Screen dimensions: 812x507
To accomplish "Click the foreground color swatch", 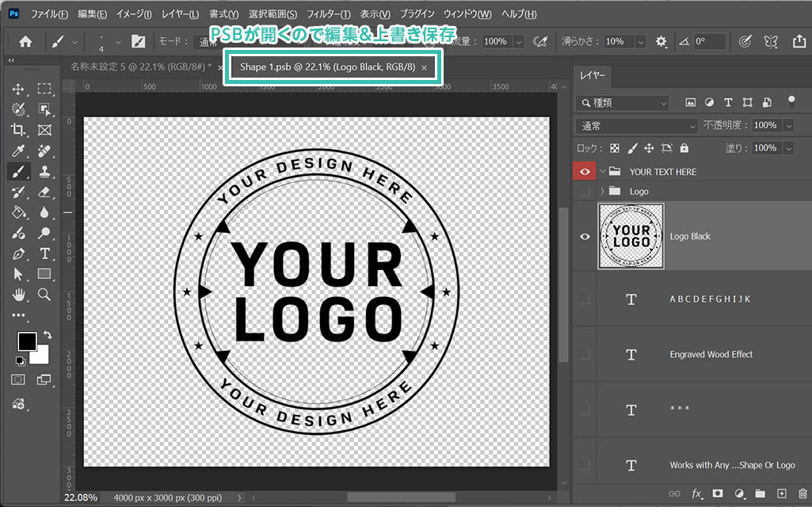I will 26,341.
